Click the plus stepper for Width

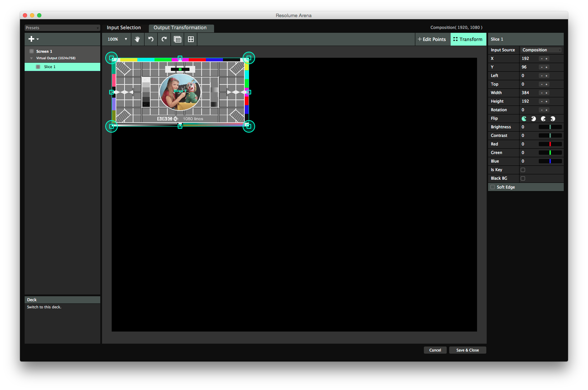pyautogui.click(x=546, y=93)
